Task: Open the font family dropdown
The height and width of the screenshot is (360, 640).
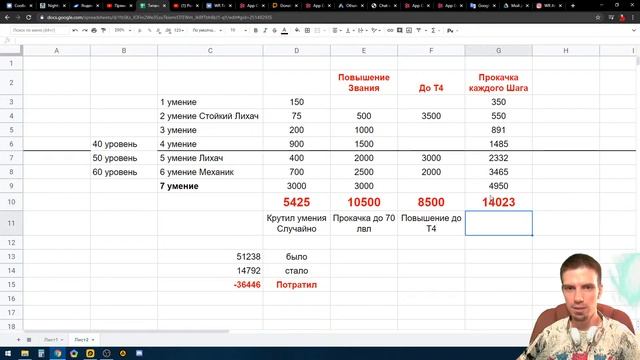Action: tap(207, 31)
